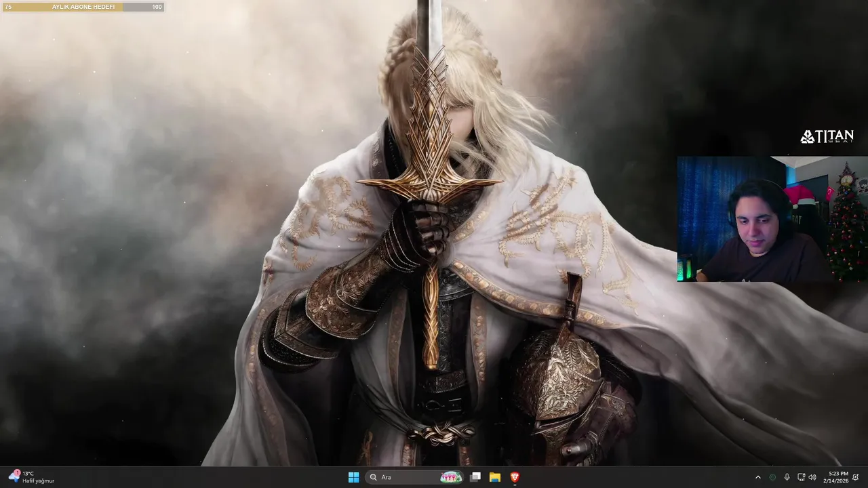Image resolution: width=868 pixels, height=488 pixels.
Task: Open clock and date 5:23 PM
Action: [835, 477]
